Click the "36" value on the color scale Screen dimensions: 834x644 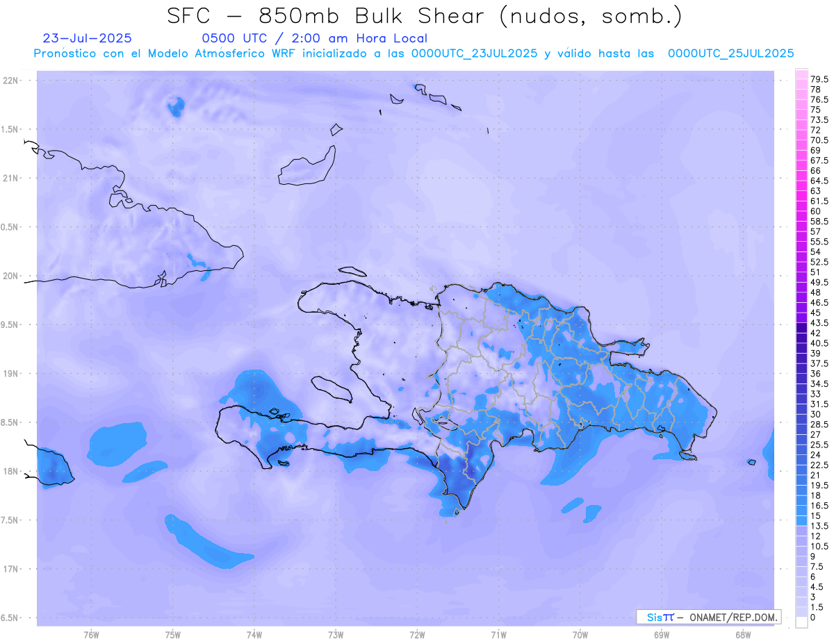816,374
